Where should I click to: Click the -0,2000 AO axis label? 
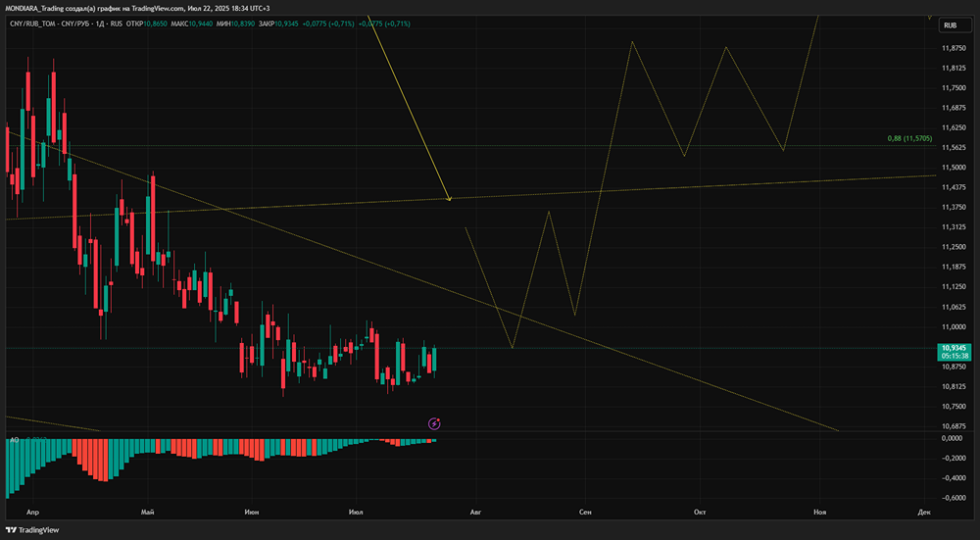[x=953, y=458]
